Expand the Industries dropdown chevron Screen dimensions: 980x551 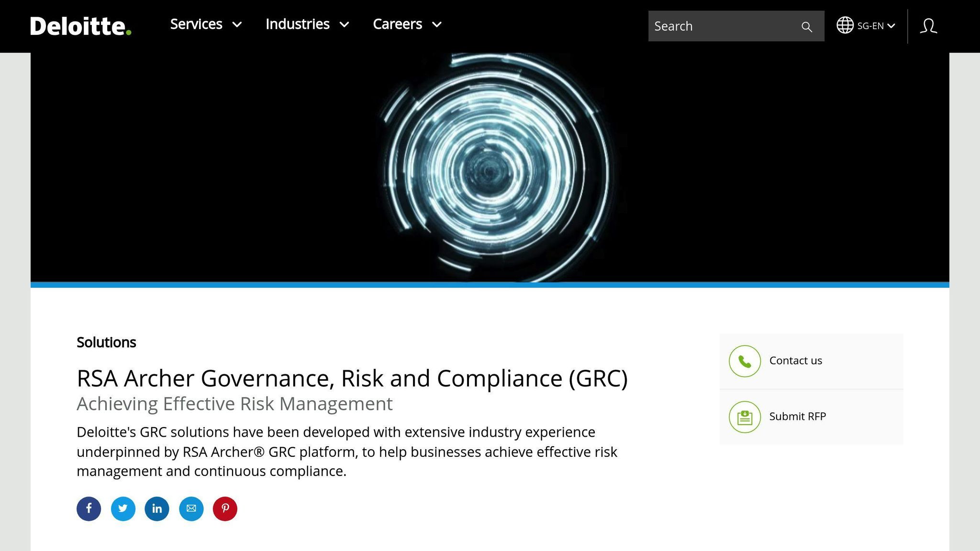tap(345, 25)
